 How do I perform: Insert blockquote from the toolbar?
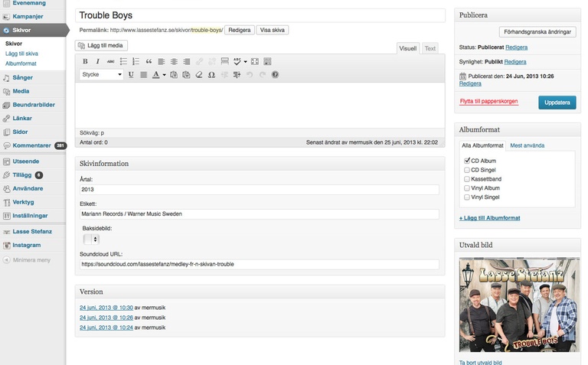pyautogui.click(x=149, y=61)
